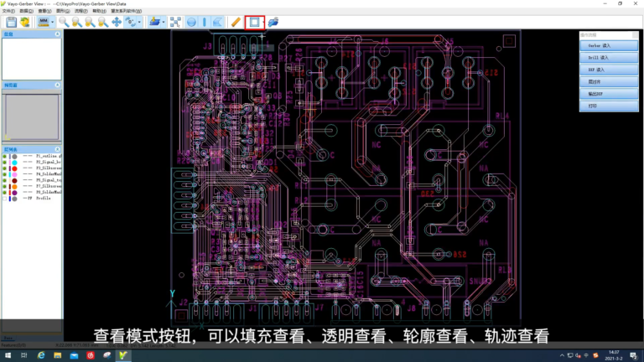Toggle visibility of P5_Signal_top layer

tap(4, 181)
